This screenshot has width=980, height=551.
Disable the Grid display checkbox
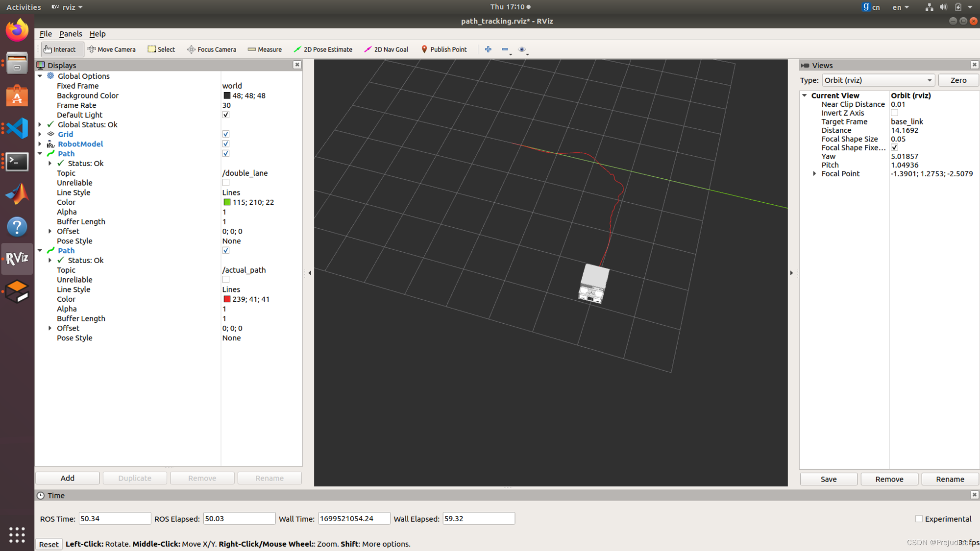pos(226,134)
